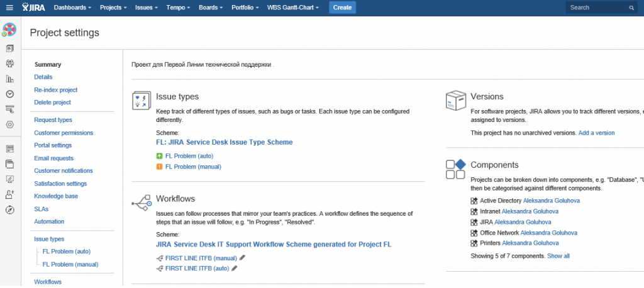
Task: Open the FIRST LINE ITFB (auto) workflow link
Action: [197, 269]
